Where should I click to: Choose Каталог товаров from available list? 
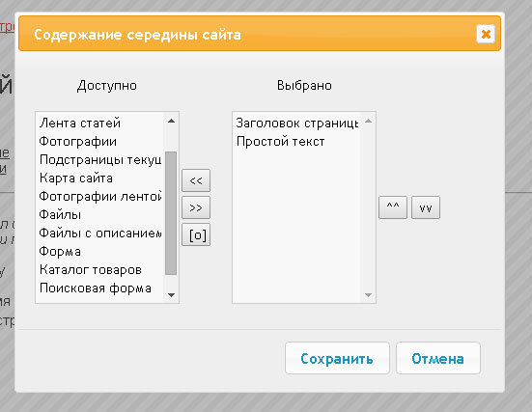tap(99, 270)
